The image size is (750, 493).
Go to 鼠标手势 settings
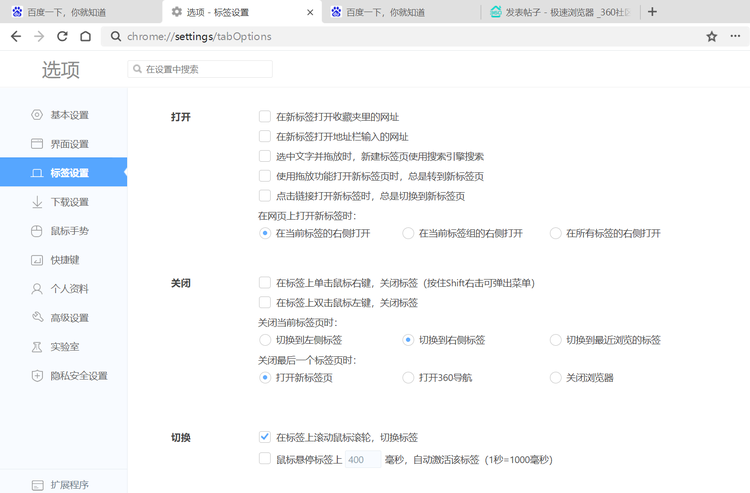[x=69, y=231]
